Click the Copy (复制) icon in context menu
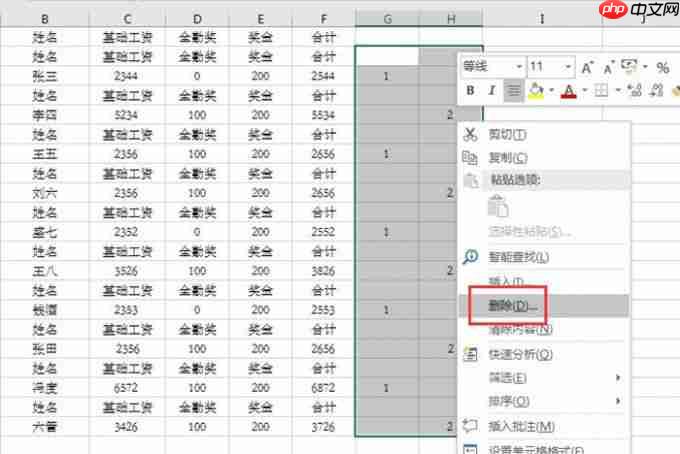680x454 pixels. pos(470,157)
